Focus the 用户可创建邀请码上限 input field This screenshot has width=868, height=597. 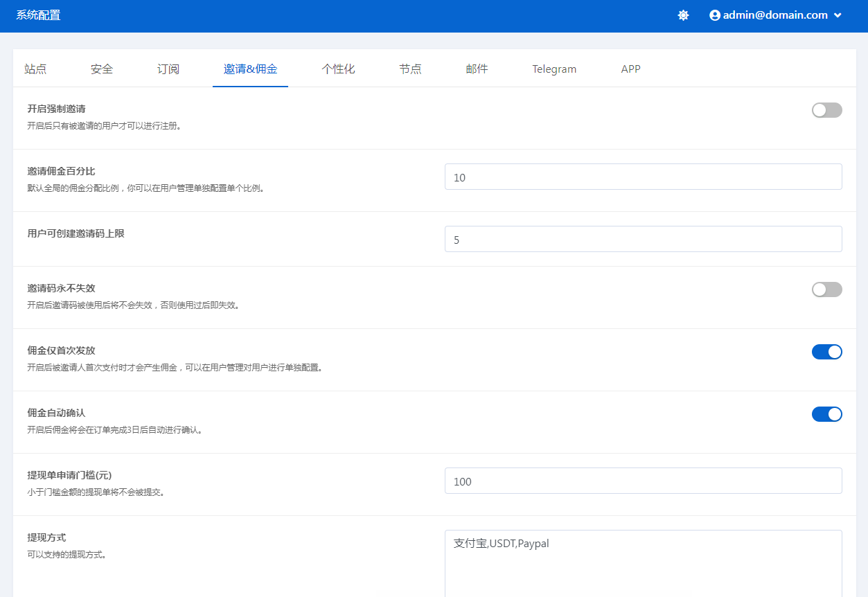tap(643, 239)
